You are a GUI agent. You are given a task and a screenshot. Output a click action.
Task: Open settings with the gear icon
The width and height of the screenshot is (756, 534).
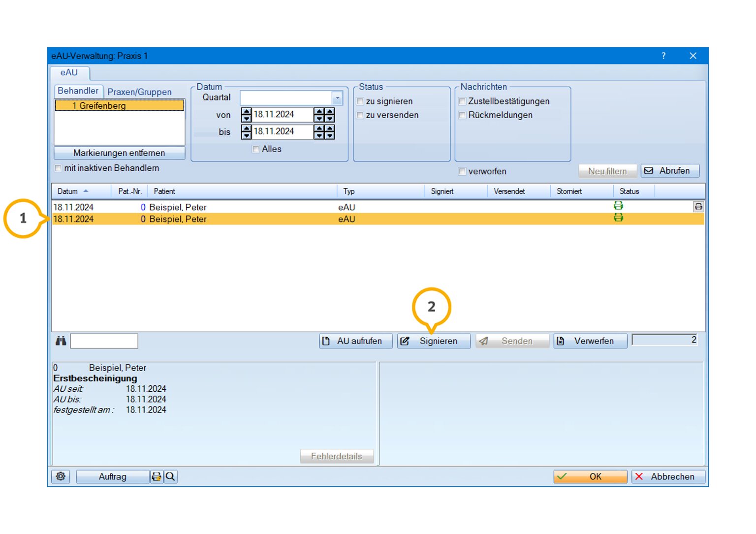[61, 476]
